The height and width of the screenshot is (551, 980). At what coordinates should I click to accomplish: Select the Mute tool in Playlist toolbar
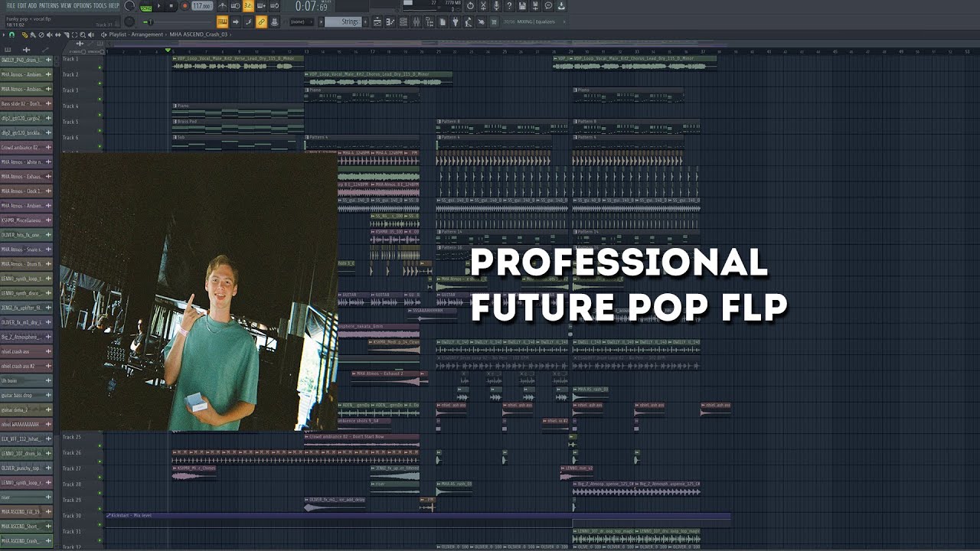pyautogui.click(x=50, y=34)
